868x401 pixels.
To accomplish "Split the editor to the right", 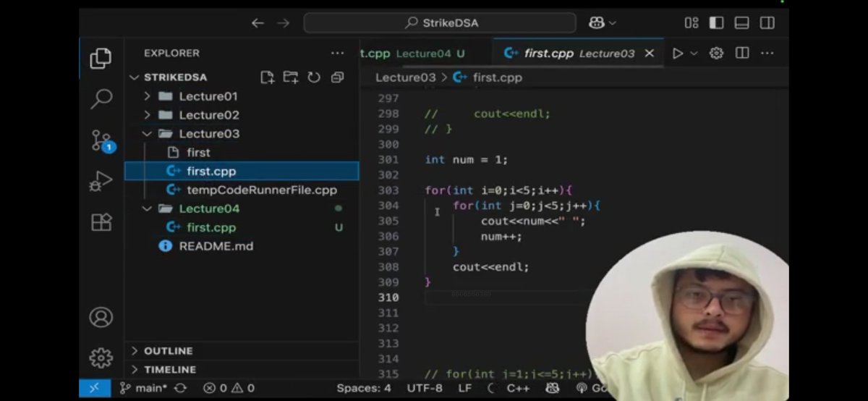I will 742,54.
